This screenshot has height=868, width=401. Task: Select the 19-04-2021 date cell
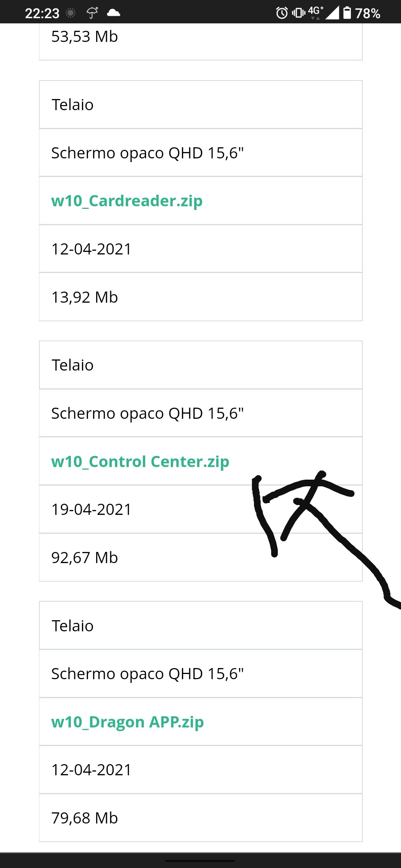(x=201, y=509)
